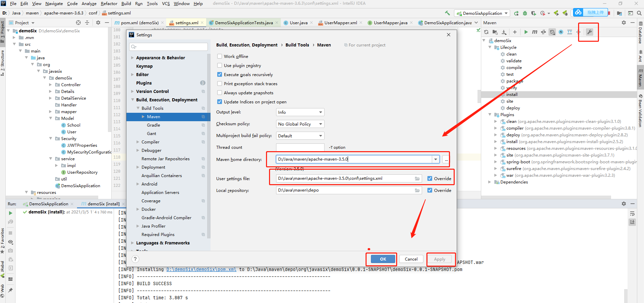644x303 pixels.
Task: Enable Print exception stack traces checkbox
Action: (x=220, y=83)
